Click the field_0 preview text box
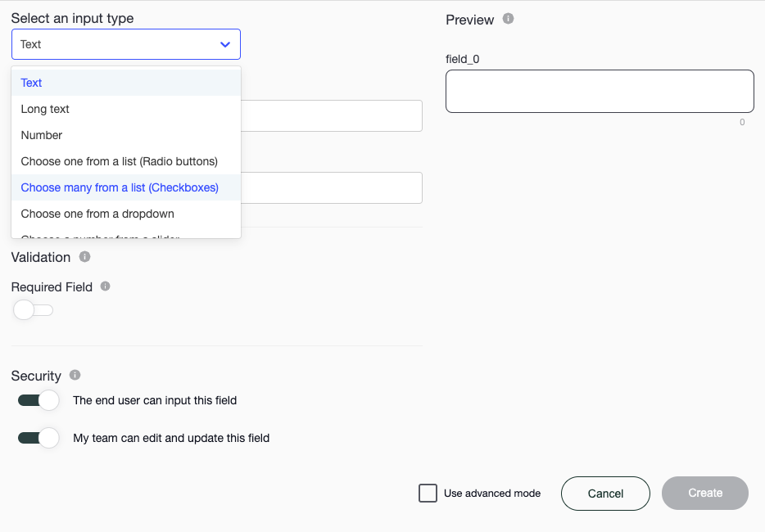Image resolution: width=765 pixels, height=532 pixels. (600, 91)
